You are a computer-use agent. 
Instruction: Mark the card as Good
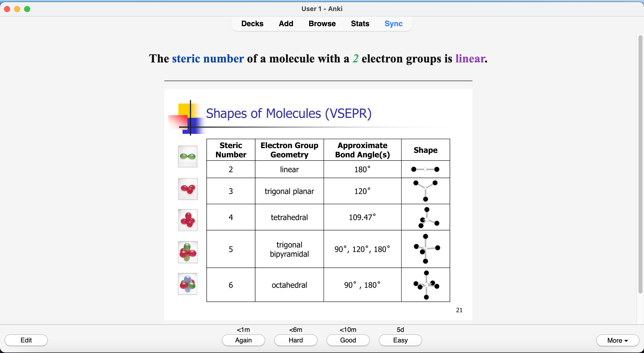coord(348,340)
